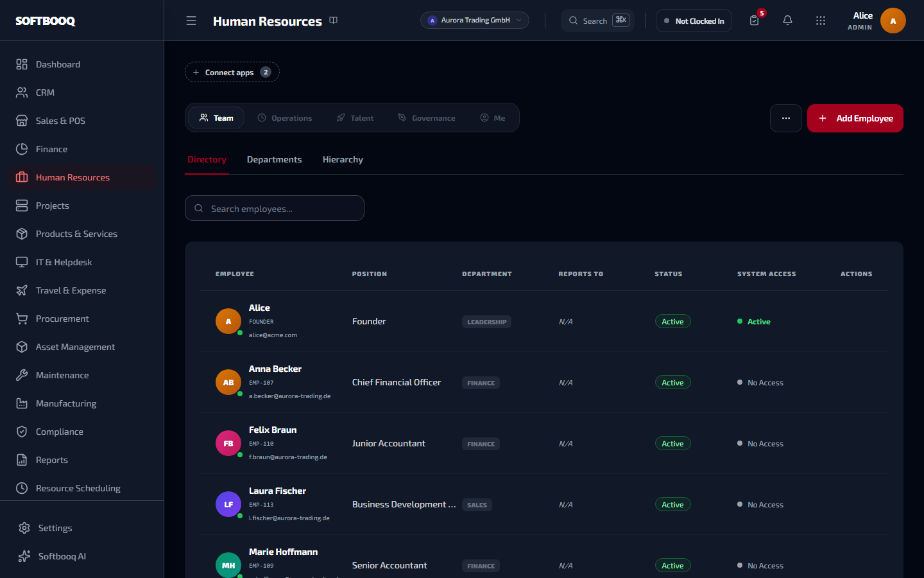The image size is (924, 578).
Task: Open the apps grid launcher
Action: pos(821,21)
